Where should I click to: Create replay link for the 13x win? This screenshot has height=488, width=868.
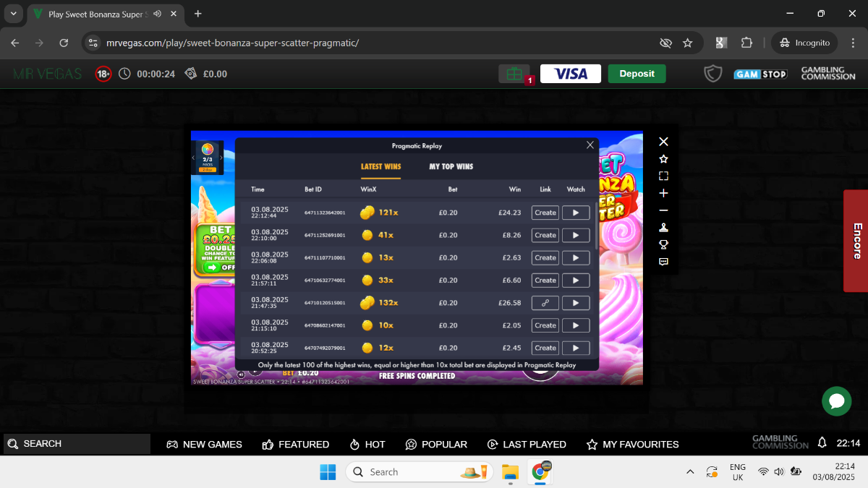click(545, 257)
